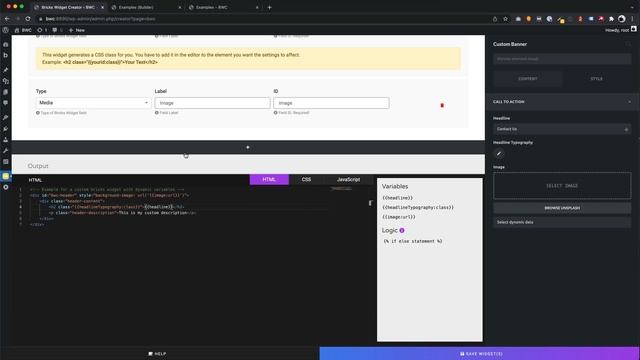Open the comments icon in admin bar

click(57, 30)
